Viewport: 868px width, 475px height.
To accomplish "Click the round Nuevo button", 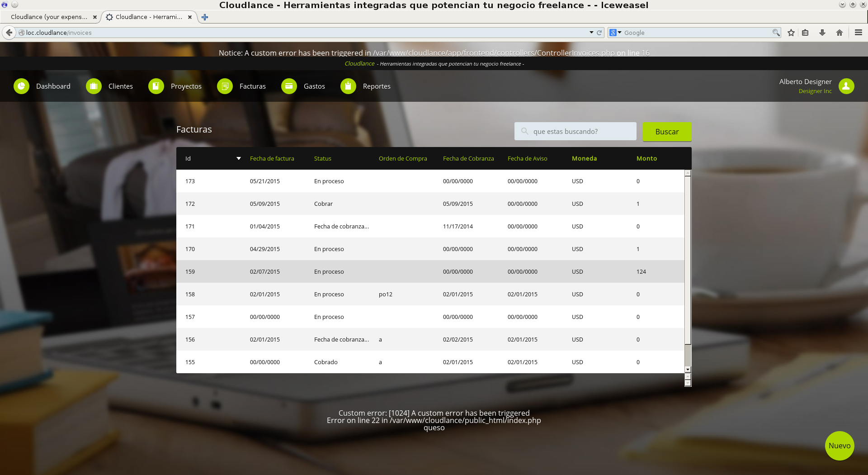I will point(840,446).
